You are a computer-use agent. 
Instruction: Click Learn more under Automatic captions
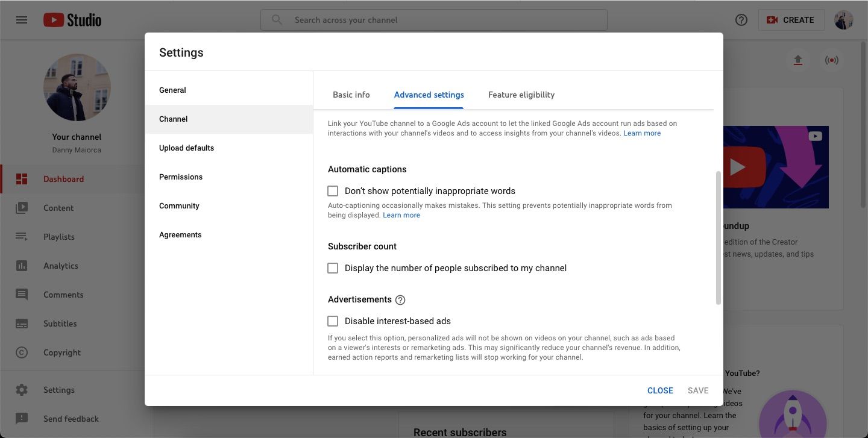point(401,215)
